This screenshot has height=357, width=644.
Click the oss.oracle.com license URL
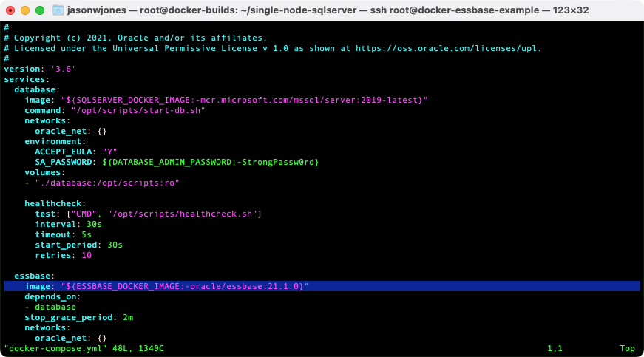(x=449, y=49)
